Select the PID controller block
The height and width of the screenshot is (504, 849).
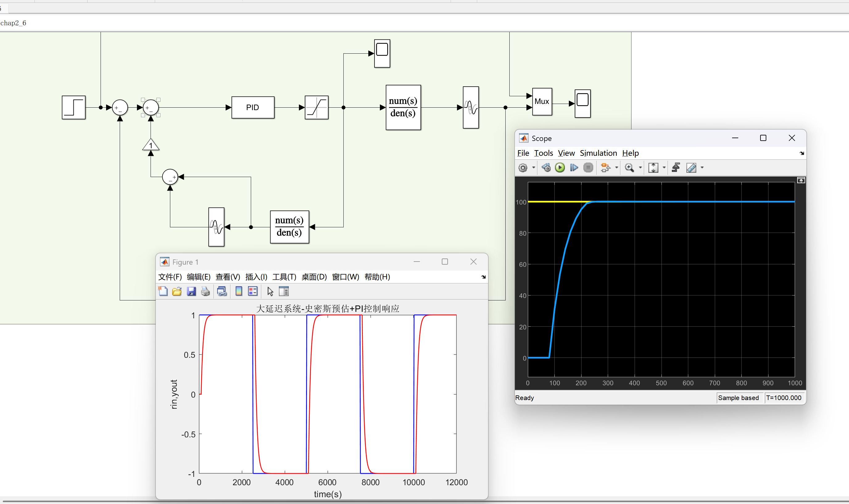click(x=253, y=107)
